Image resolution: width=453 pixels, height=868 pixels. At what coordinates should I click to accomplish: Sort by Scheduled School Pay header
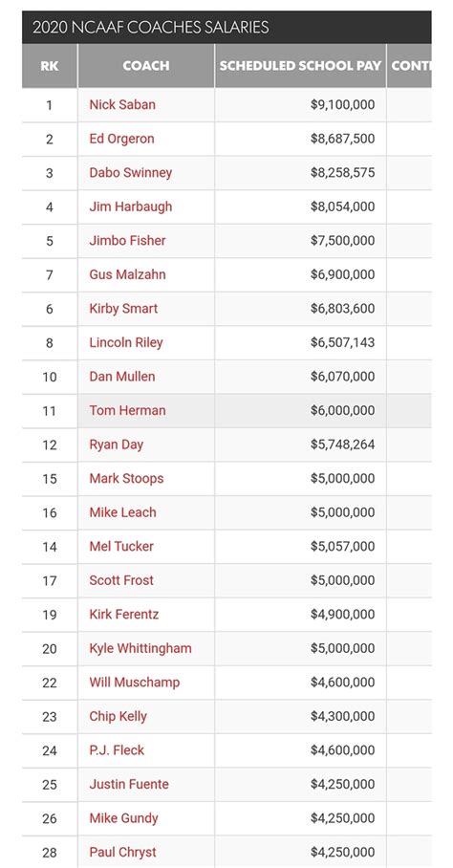point(300,66)
